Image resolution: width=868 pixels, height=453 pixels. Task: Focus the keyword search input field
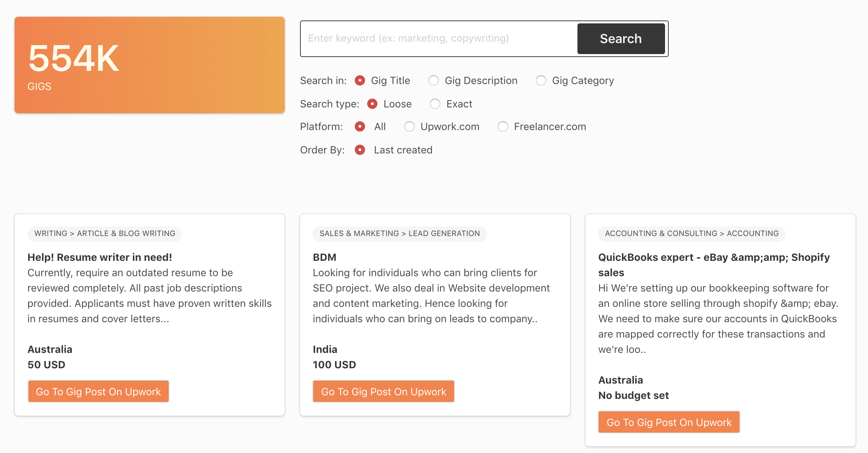click(x=438, y=39)
